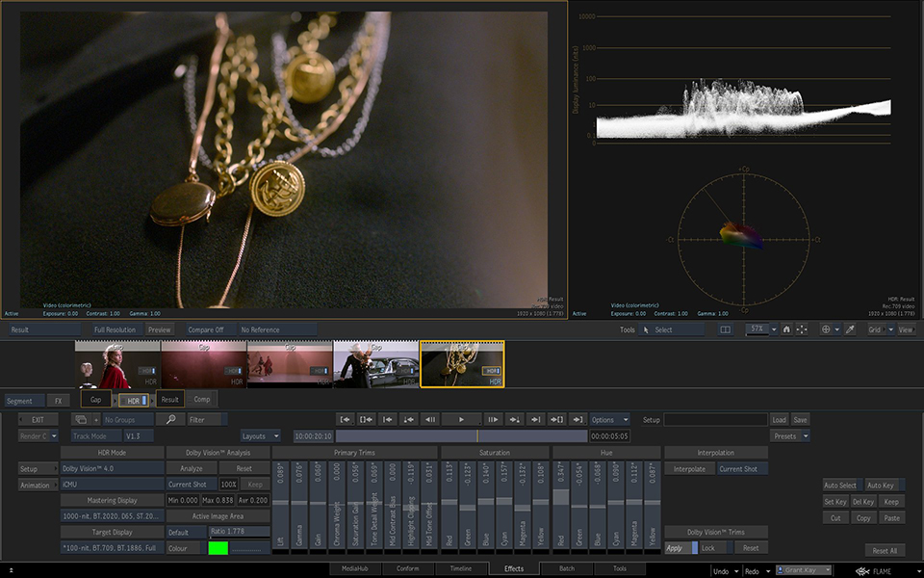Image resolution: width=924 pixels, height=578 pixels.
Task: Click the EXIT button
Action: (x=38, y=419)
